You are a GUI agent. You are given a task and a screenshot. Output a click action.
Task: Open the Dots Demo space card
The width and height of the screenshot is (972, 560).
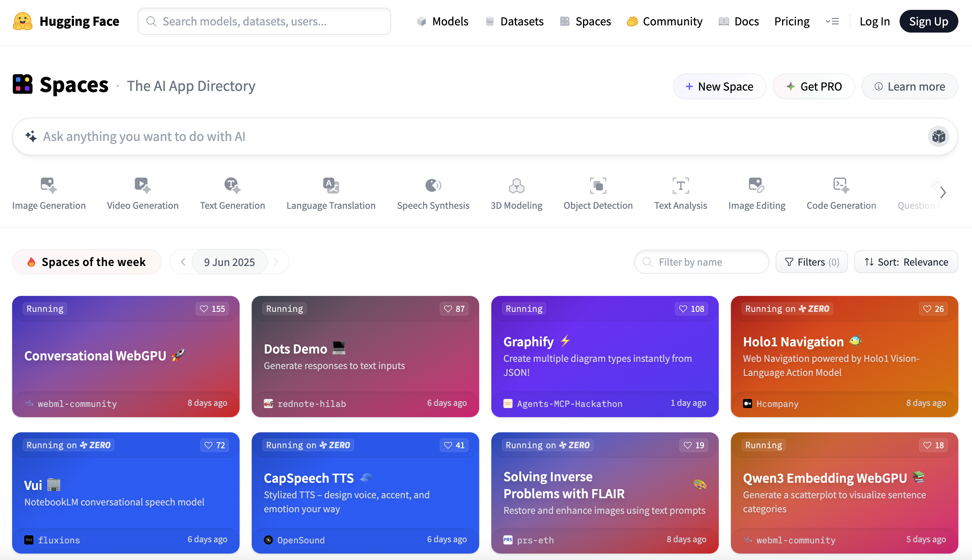pos(365,357)
